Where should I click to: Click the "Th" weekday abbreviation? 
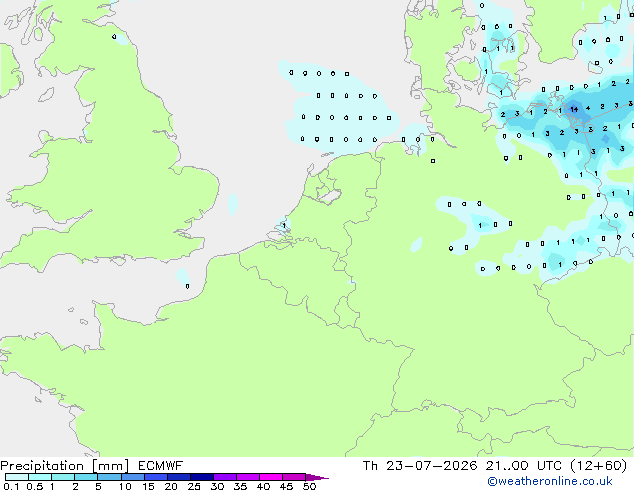370,466
